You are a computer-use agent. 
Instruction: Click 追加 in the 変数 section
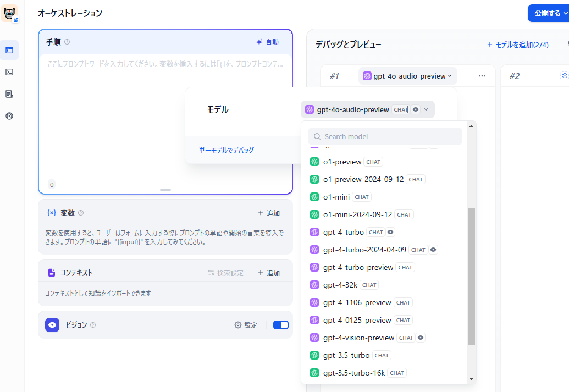(269, 213)
